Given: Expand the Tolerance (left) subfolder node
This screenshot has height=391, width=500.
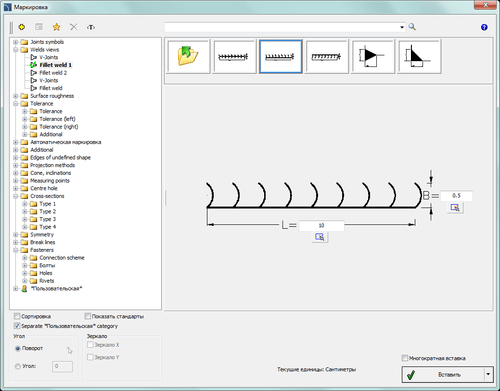Looking at the screenshot, I should click(25, 119).
